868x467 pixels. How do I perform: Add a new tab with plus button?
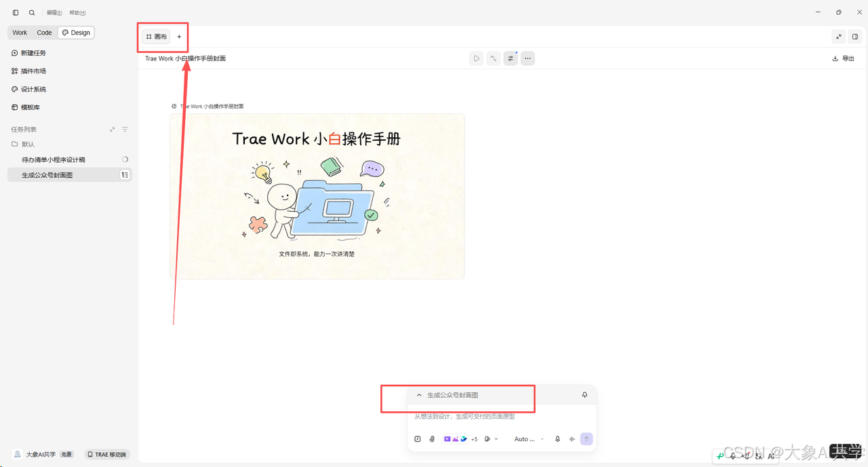pos(179,37)
